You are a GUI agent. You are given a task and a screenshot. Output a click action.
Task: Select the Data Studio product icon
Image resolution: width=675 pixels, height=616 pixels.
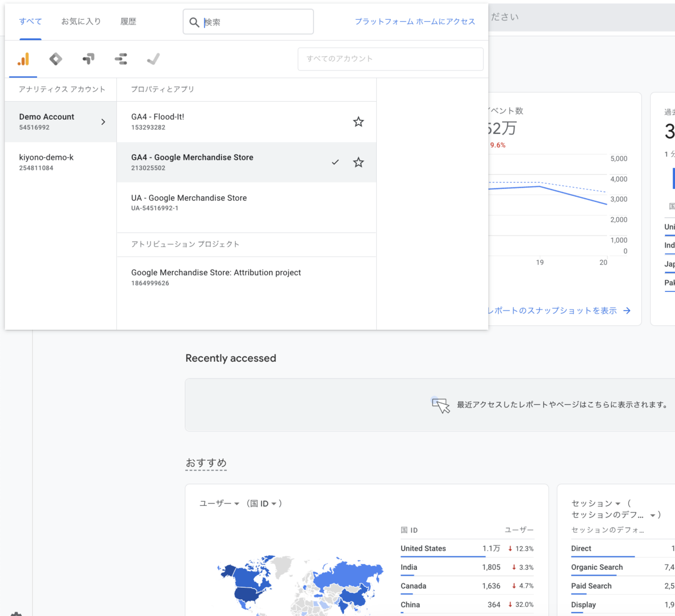[x=121, y=59]
